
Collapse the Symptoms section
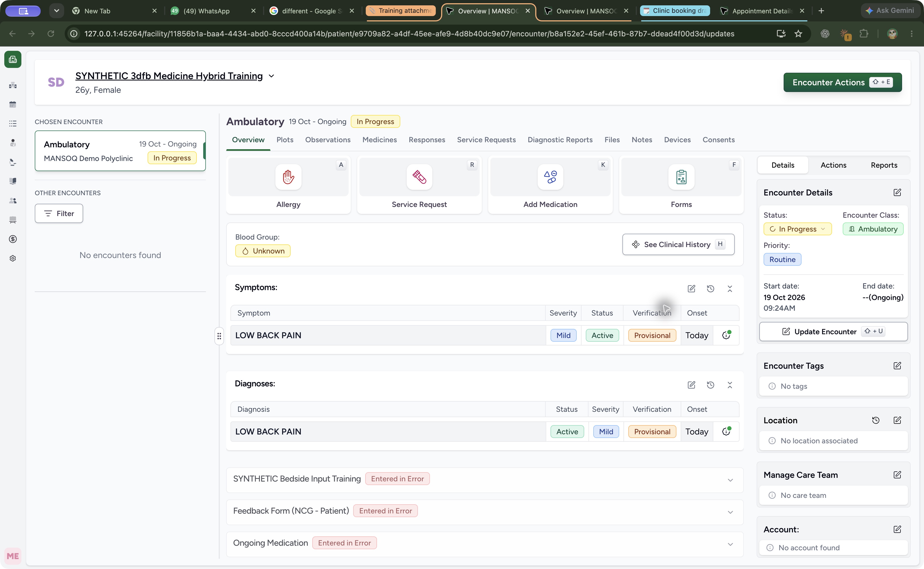[729, 289]
